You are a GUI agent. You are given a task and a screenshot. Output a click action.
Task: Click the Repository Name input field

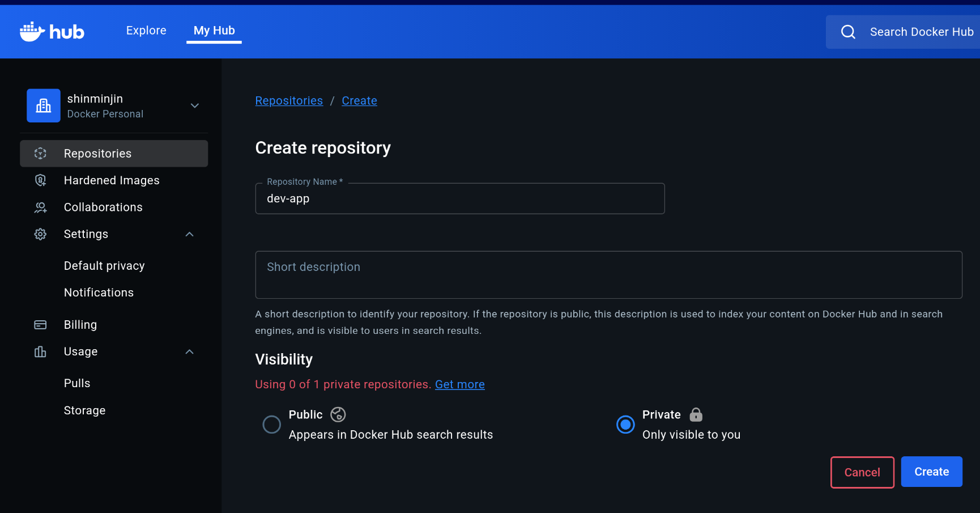pyautogui.click(x=460, y=198)
